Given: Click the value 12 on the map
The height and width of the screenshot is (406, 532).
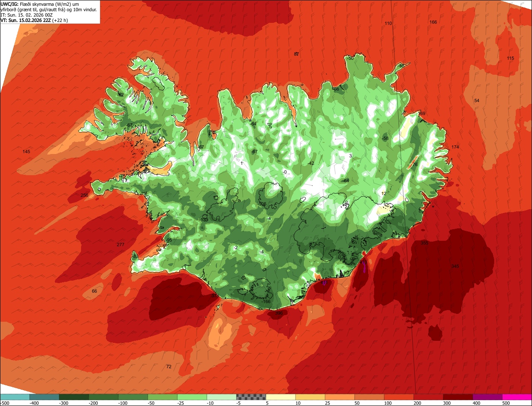Looking at the screenshot, I should [384, 193].
